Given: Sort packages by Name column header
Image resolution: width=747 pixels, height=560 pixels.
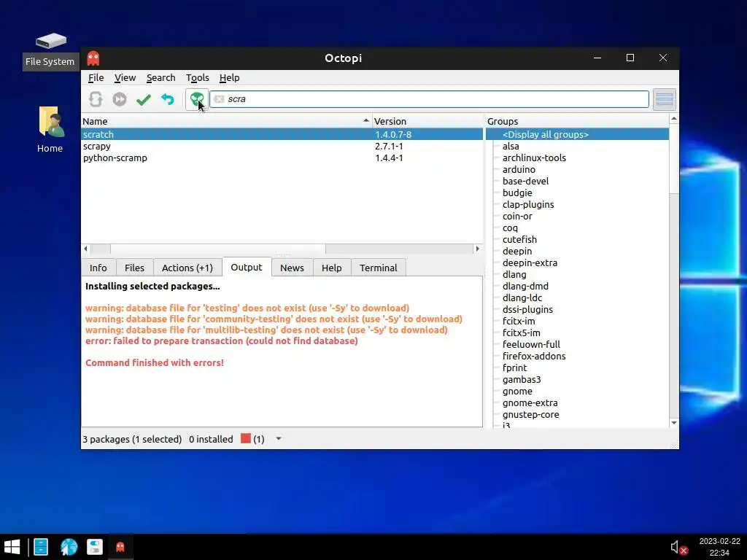Looking at the screenshot, I should tap(226, 122).
